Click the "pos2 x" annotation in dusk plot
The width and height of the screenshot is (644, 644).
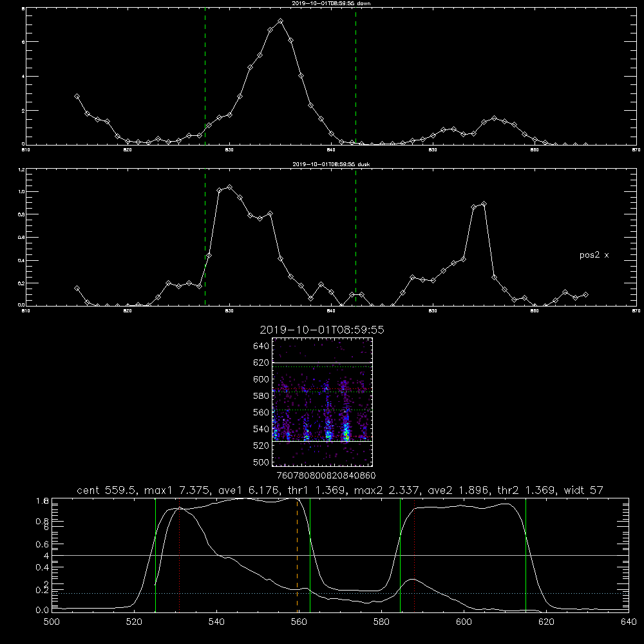coord(594,255)
